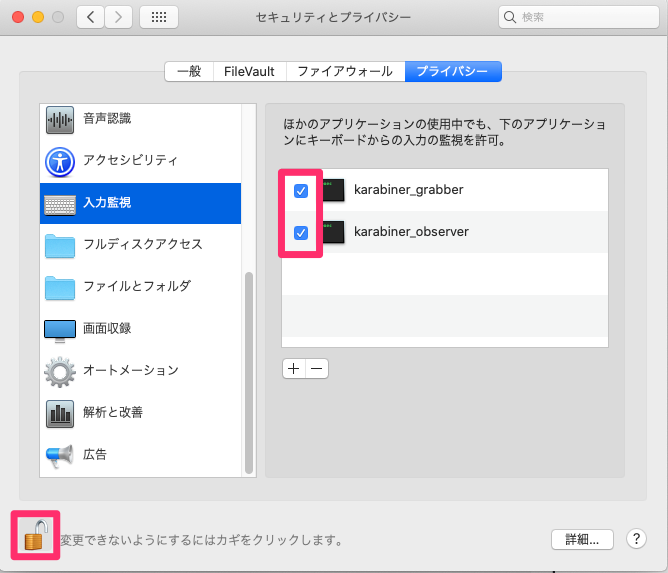Click the ファイルとフォルダ folder icon
Viewport: 668px width, 573px height.
click(x=60, y=288)
